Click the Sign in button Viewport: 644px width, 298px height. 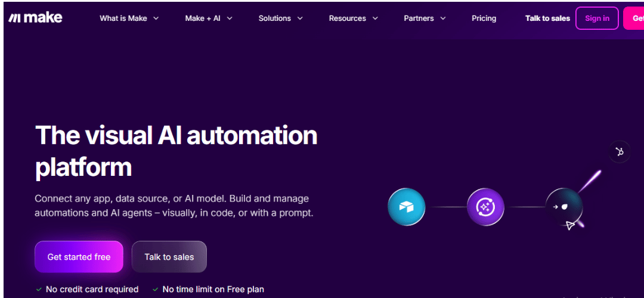tap(597, 18)
